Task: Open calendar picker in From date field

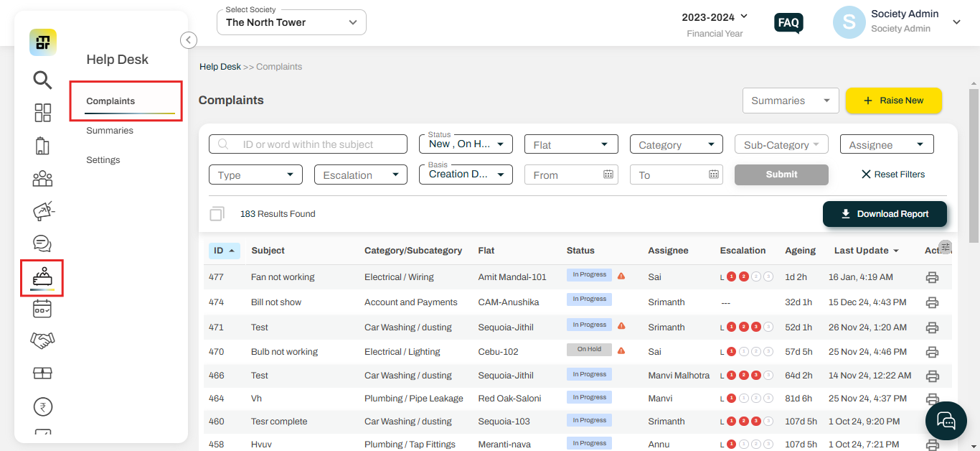Action: [x=608, y=174]
